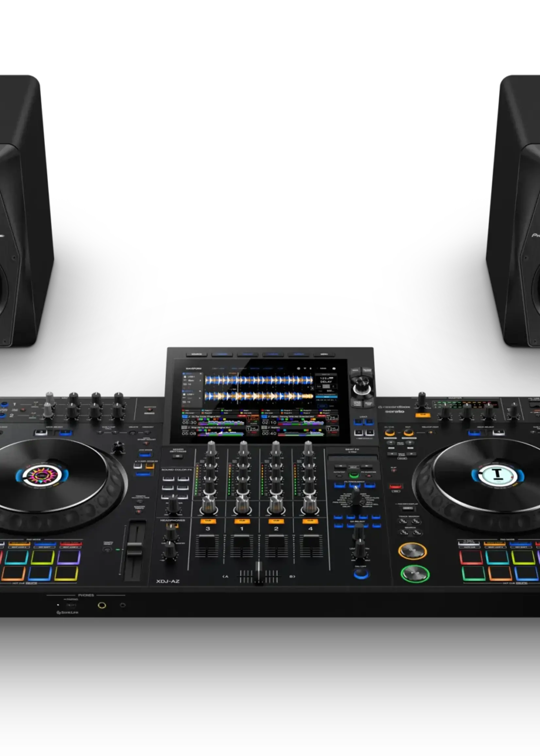
Task: Select the 00:40 track time on screen
Action: tap(269, 433)
